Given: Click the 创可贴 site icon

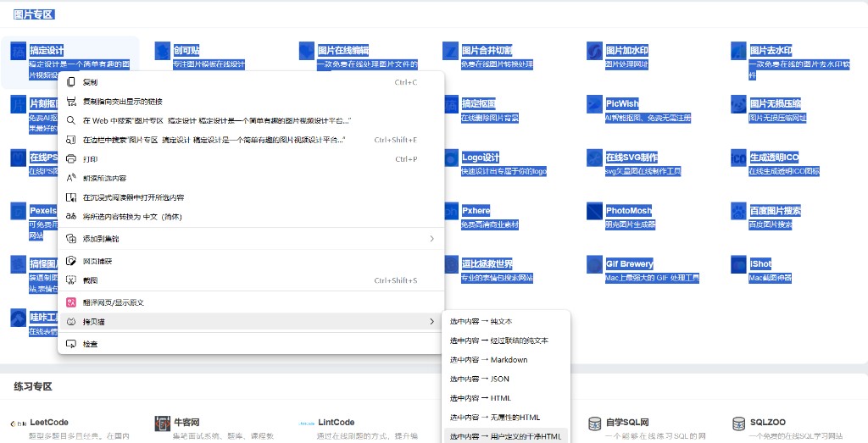Looking at the screenshot, I should (163, 51).
